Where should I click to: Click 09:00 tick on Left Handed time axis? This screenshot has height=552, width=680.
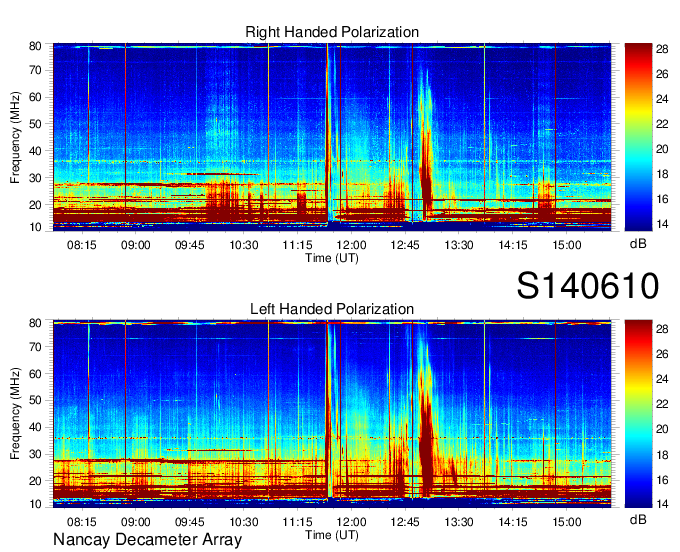click(x=135, y=522)
